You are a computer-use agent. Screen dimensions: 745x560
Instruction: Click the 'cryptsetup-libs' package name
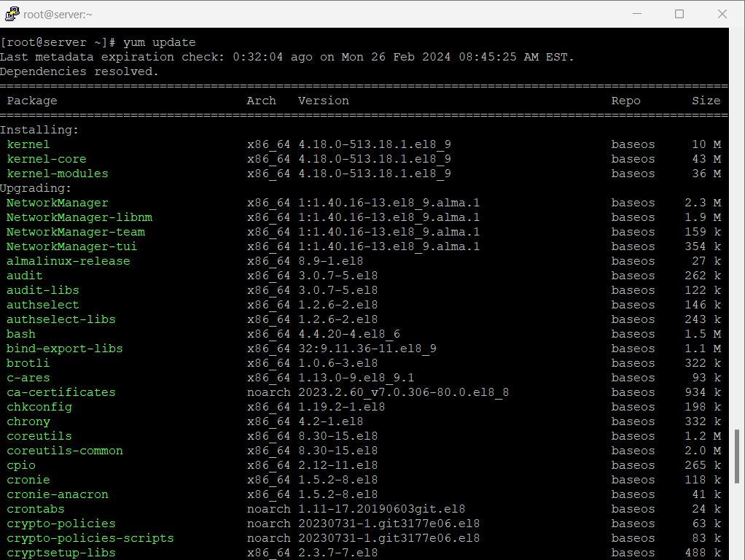point(61,553)
